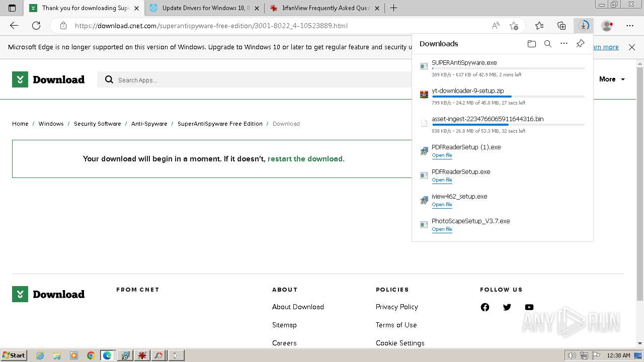Open volume control in system tray

pyautogui.click(x=573, y=355)
